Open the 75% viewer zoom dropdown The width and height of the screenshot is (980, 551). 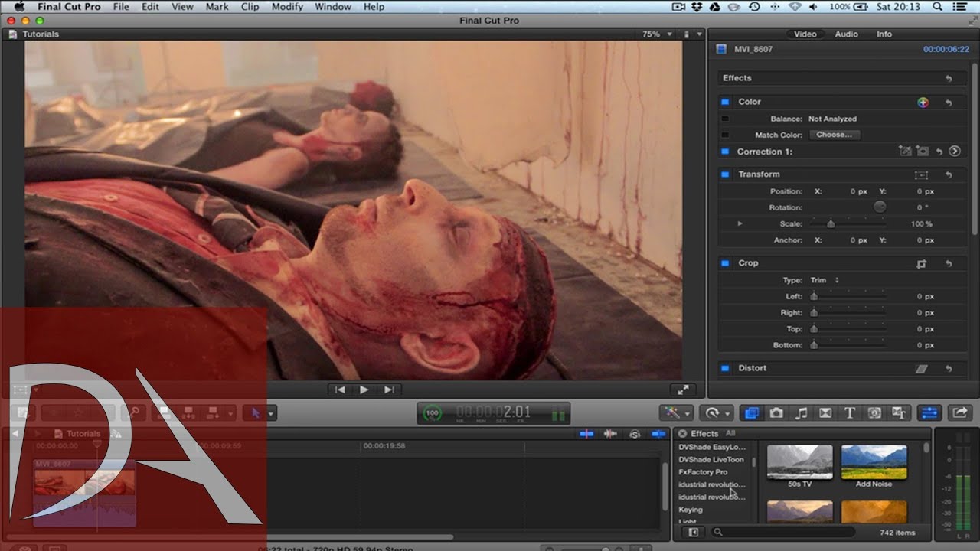658,34
